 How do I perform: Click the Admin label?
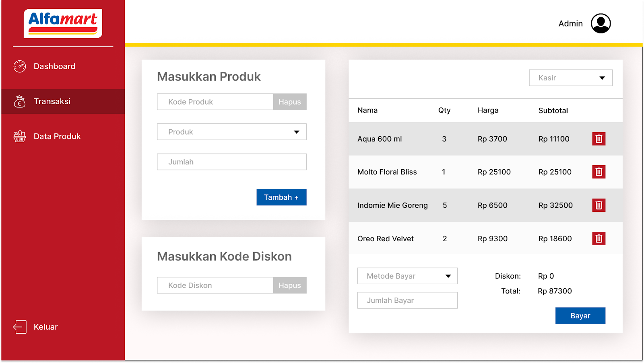[570, 23]
